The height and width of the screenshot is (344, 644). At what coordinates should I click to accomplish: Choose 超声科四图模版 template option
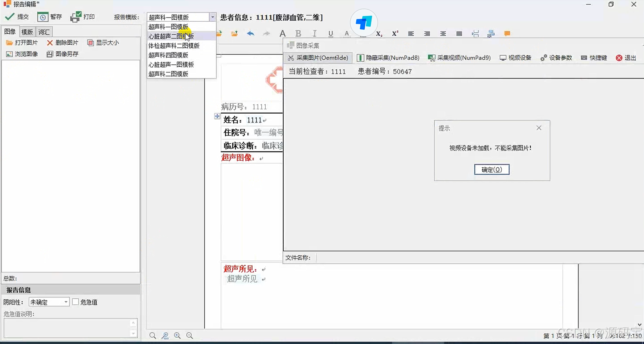(x=181, y=55)
